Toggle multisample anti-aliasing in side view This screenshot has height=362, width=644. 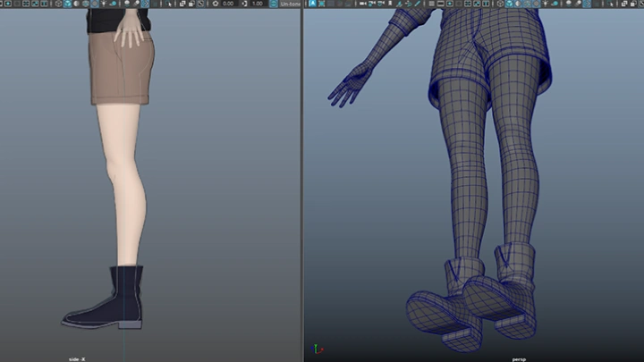coord(145,4)
